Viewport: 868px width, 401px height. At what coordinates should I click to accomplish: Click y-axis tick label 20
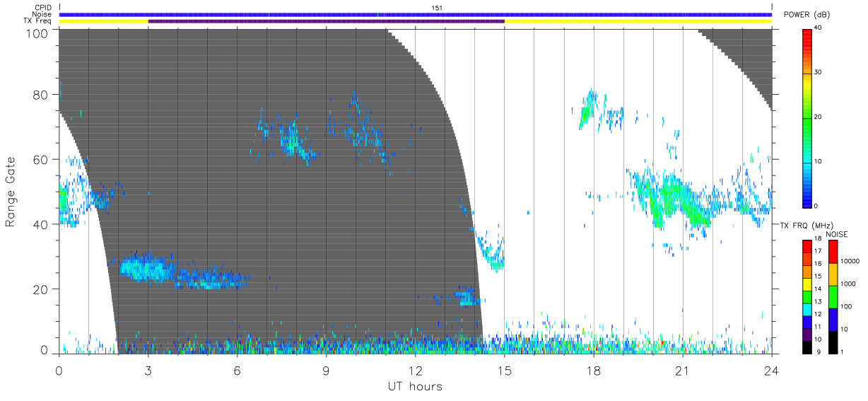coord(41,289)
